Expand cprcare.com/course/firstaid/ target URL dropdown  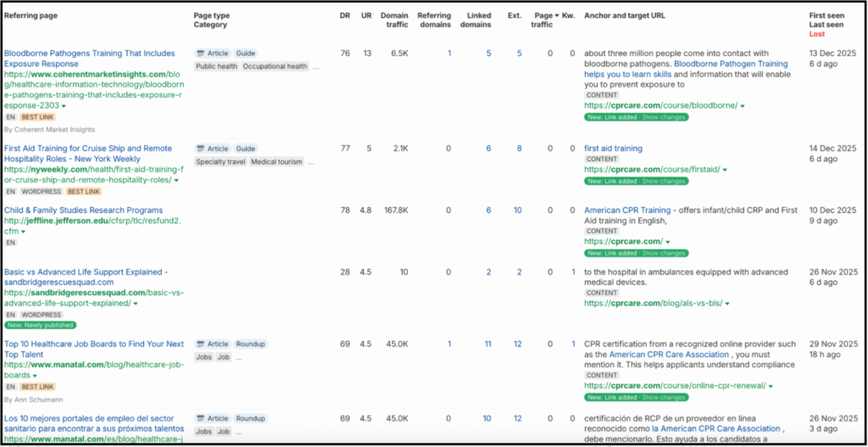pos(725,170)
